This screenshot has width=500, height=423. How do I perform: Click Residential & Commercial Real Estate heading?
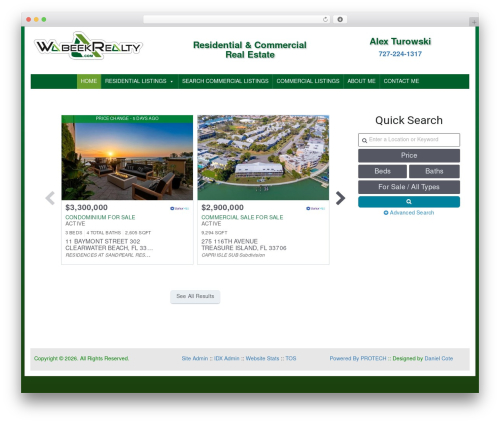click(x=250, y=50)
